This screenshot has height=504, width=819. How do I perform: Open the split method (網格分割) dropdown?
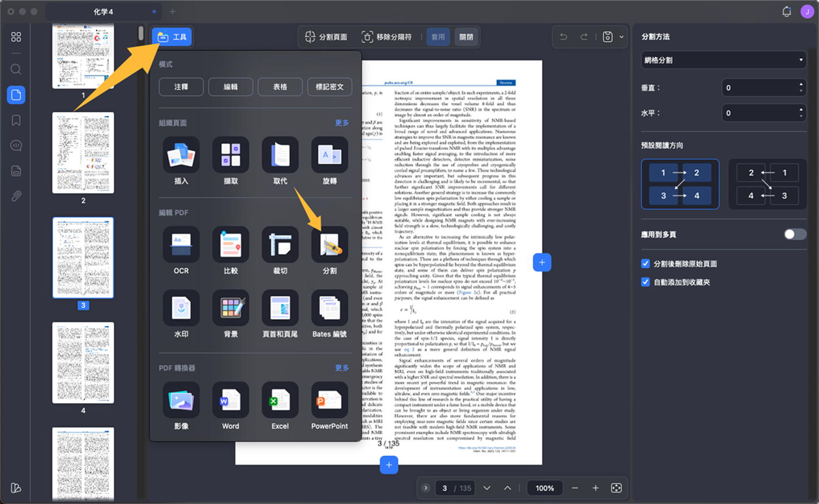[723, 60]
